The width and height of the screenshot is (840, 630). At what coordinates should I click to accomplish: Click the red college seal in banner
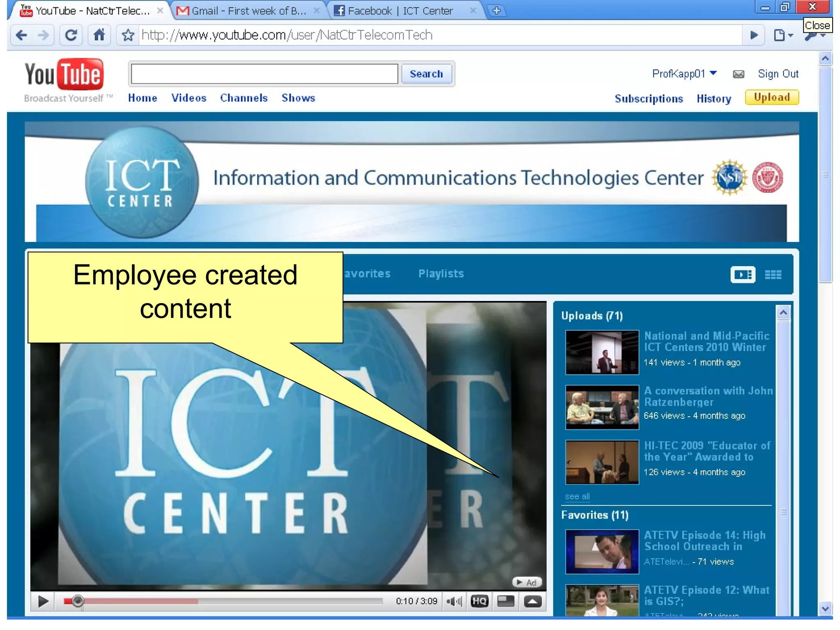[x=767, y=178]
